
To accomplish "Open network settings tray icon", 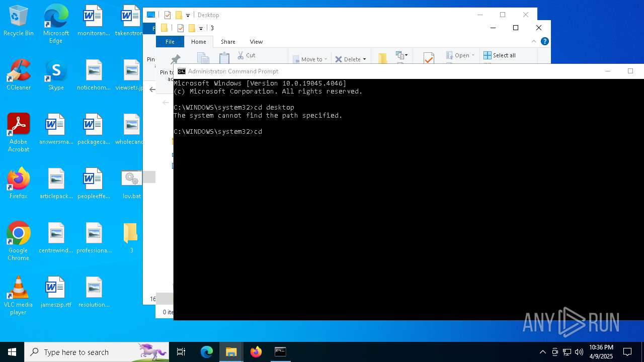I will coord(567,352).
